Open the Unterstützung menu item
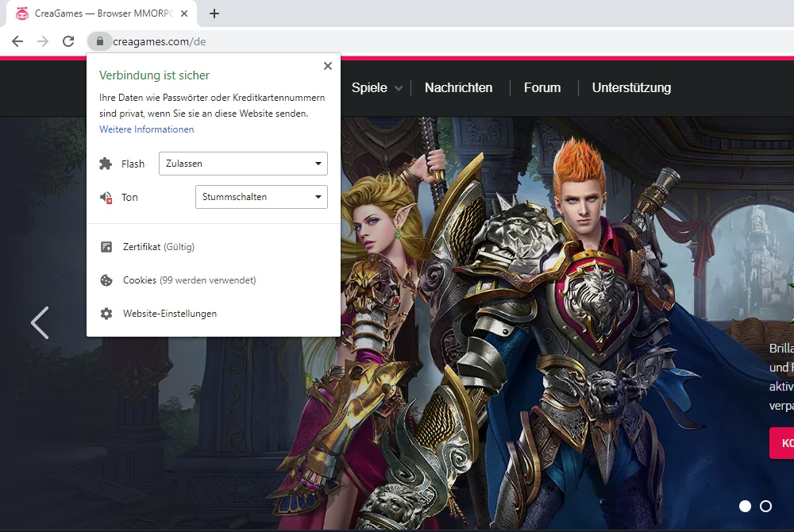The width and height of the screenshot is (794, 532). click(631, 88)
